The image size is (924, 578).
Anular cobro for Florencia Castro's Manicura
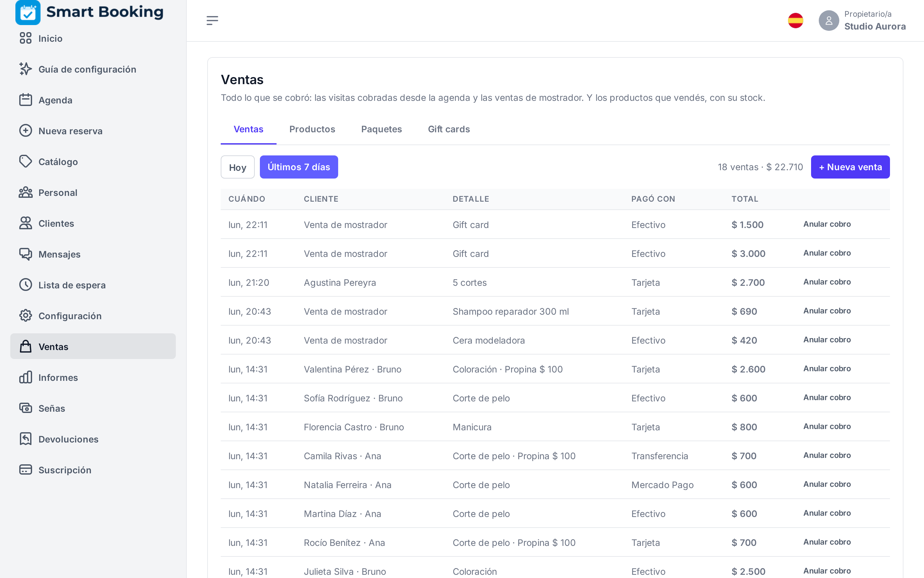(827, 426)
